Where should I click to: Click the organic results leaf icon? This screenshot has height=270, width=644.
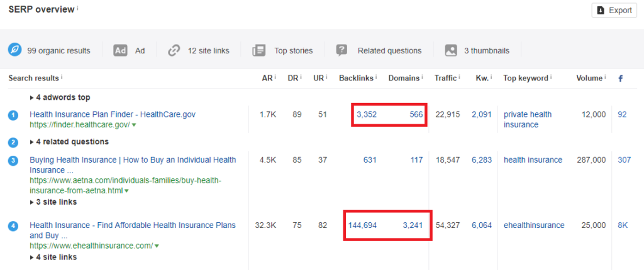[14, 50]
